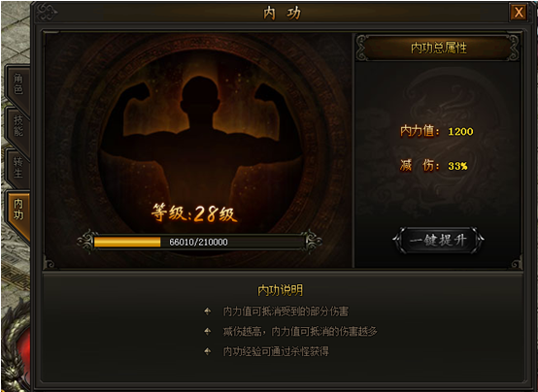Screen dimensions: 538x392
Task: Select the 转生 rebirth side tab
Action: point(17,168)
